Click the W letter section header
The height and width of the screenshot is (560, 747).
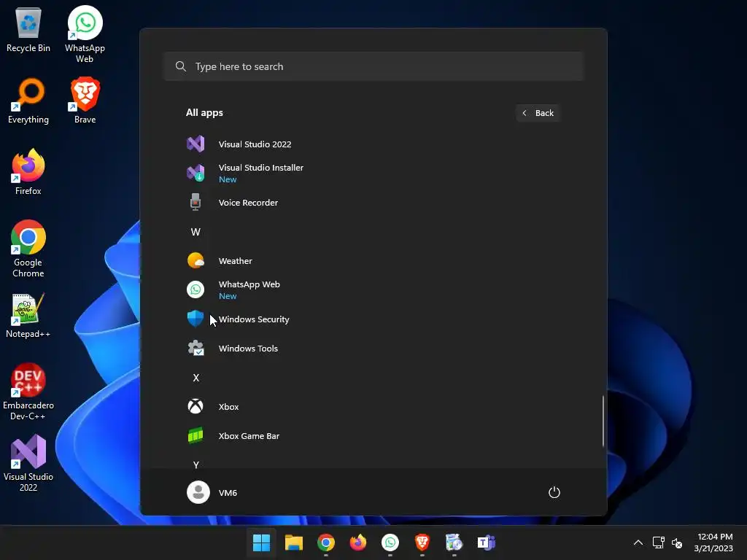[196, 232]
